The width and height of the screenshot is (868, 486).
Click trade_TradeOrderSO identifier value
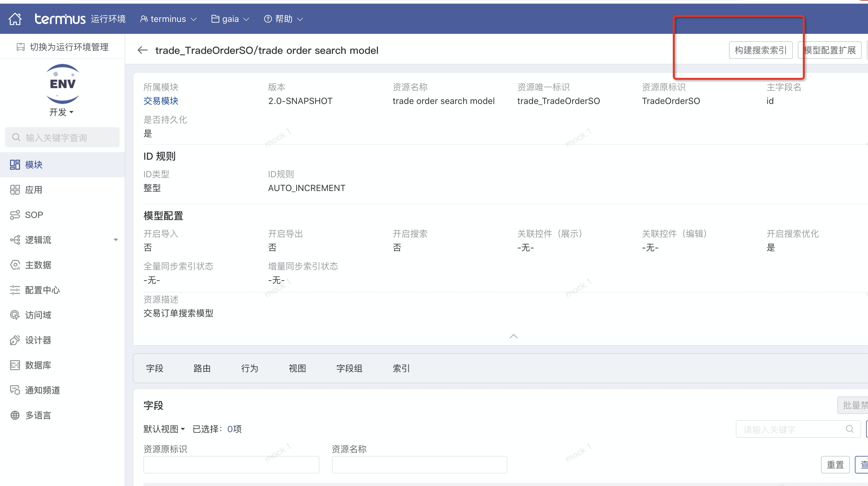[558, 101]
